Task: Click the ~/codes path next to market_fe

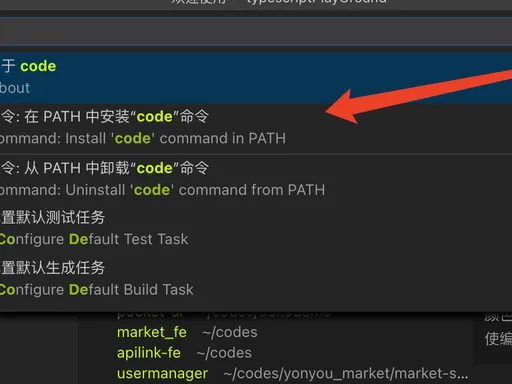Action: 230,332
